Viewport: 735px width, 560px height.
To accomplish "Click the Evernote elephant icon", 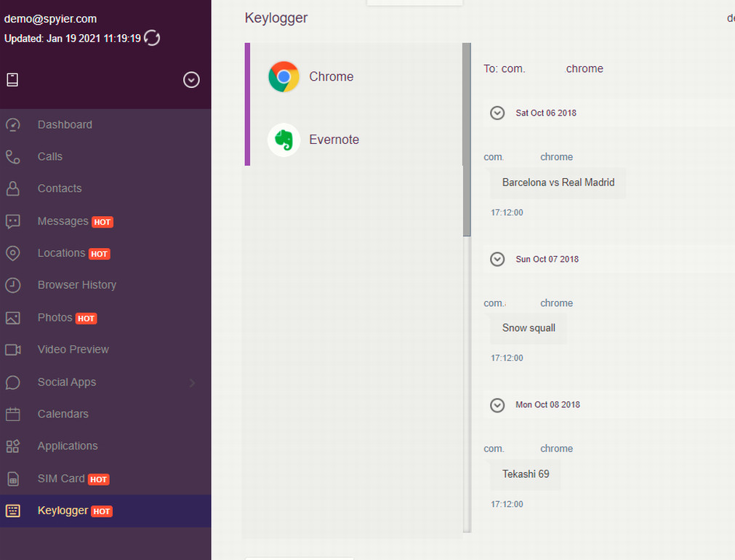I will (284, 140).
